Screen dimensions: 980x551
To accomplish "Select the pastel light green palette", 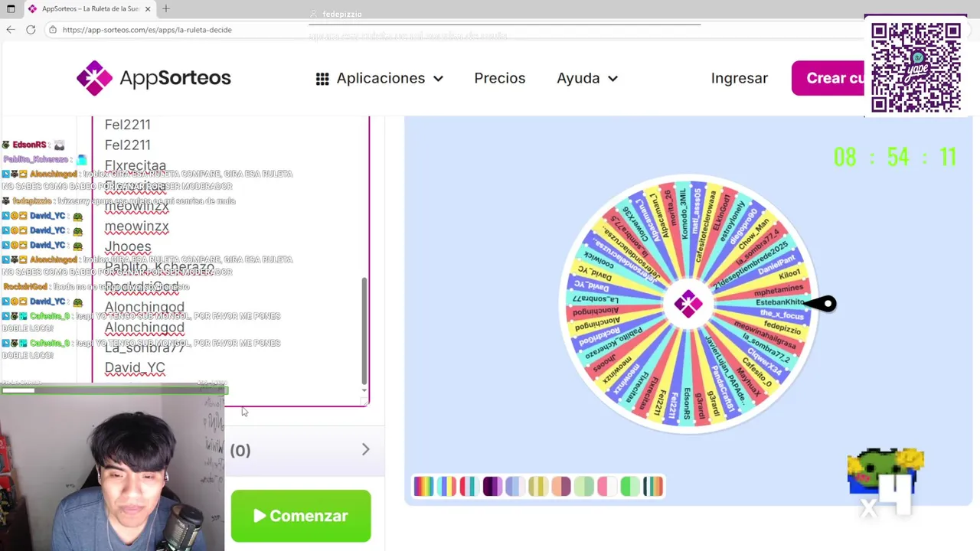I will (x=584, y=486).
